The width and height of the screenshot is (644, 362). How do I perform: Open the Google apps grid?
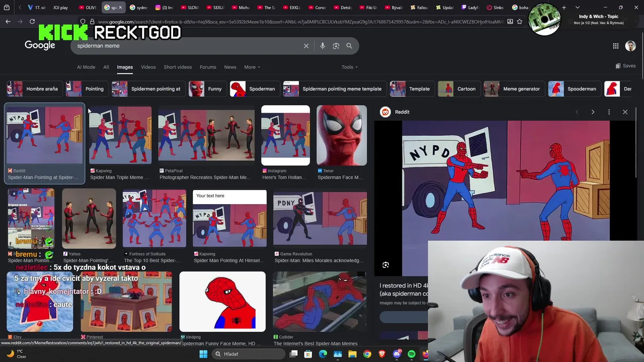click(616, 46)
